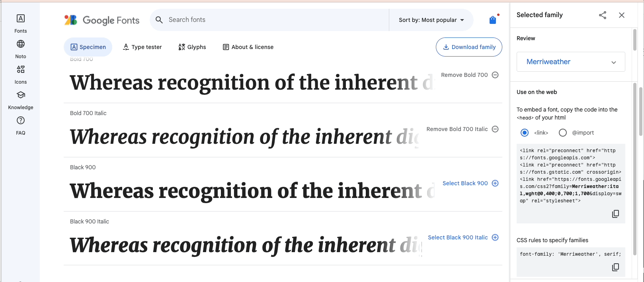Select the Black 900 Italic style
The width and height of the screenshot is (644, 282).
tap(463, 237)
